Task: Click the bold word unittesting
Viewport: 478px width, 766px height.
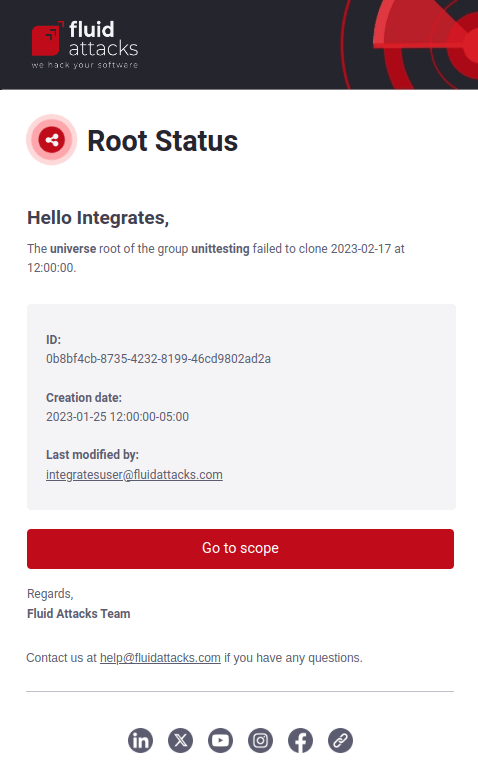Action: (220, 249)
